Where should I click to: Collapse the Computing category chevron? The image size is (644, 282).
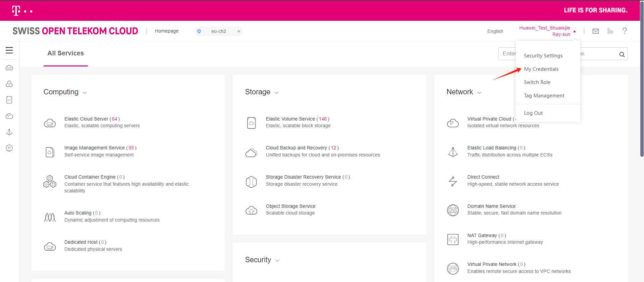tap(85, 93)
